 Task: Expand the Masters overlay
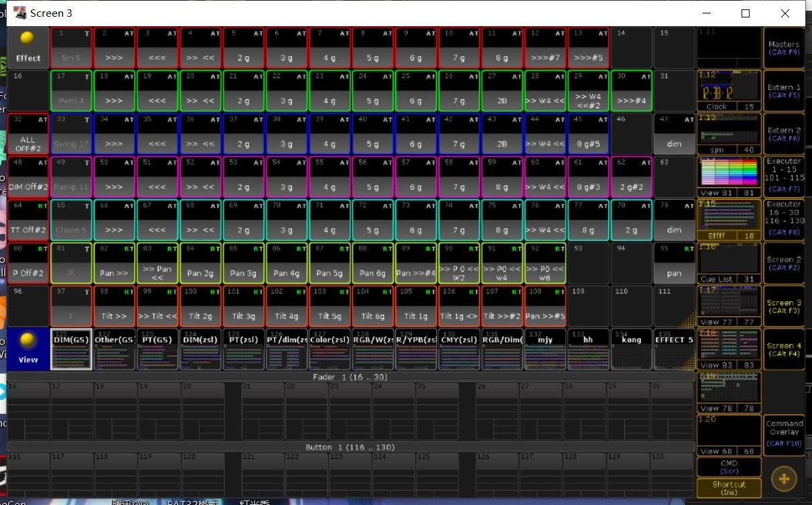pyautogui.click(x=784, y=48)
